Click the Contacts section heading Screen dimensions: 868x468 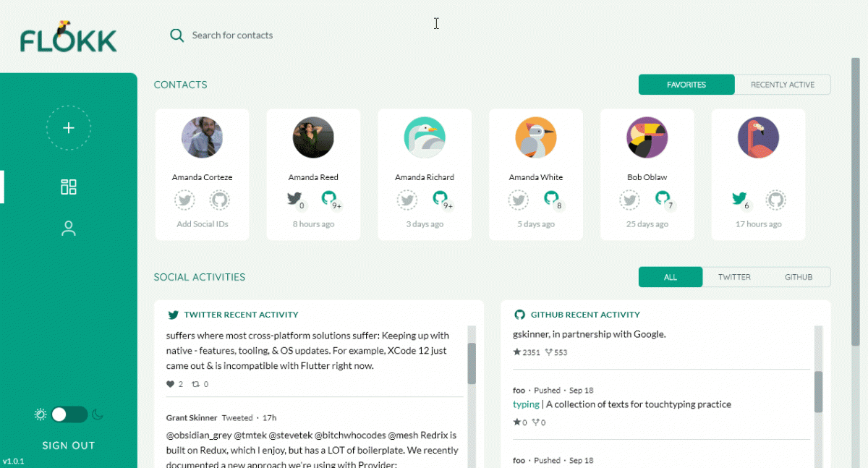click(x=181, y=85)
